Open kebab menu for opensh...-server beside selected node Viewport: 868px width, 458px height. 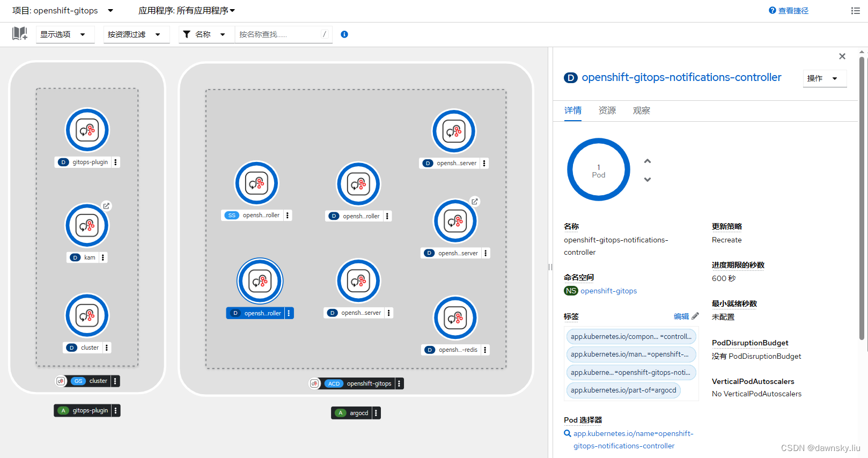click(389, 313)
